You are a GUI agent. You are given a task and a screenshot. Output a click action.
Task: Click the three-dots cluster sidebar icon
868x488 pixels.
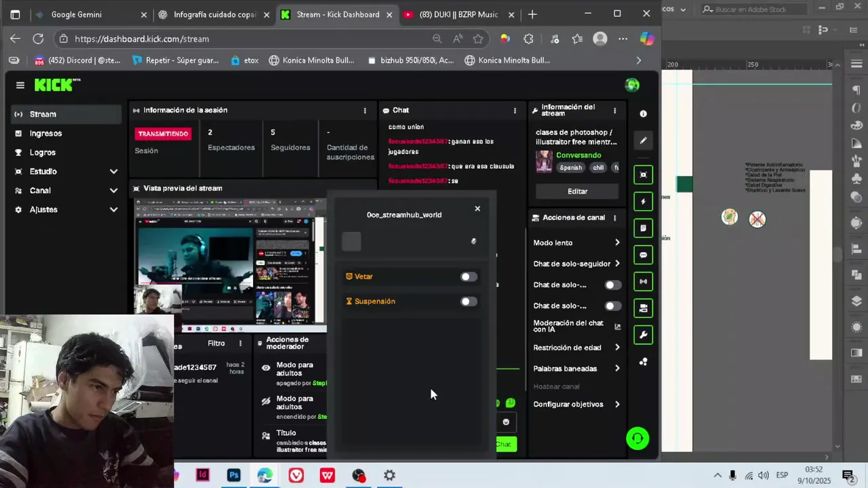[643, 362]
